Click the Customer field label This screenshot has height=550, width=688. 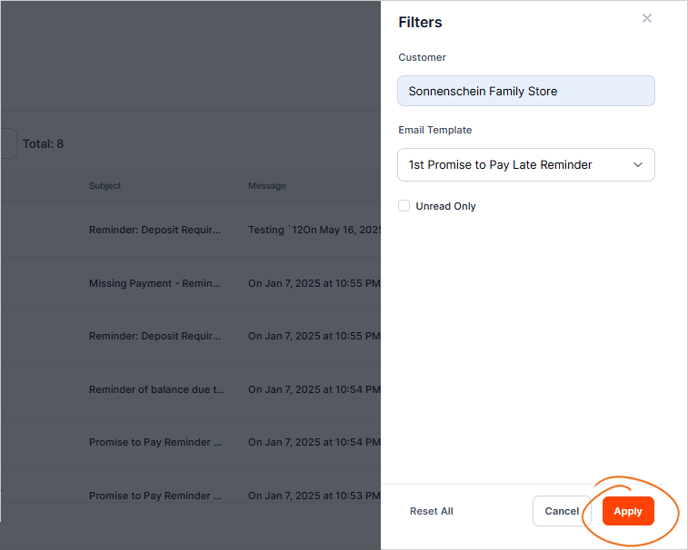(422, 57)
